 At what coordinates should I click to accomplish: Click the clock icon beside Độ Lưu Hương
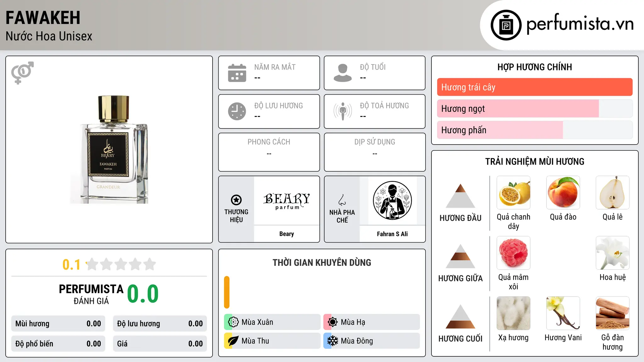pos(237,111)
